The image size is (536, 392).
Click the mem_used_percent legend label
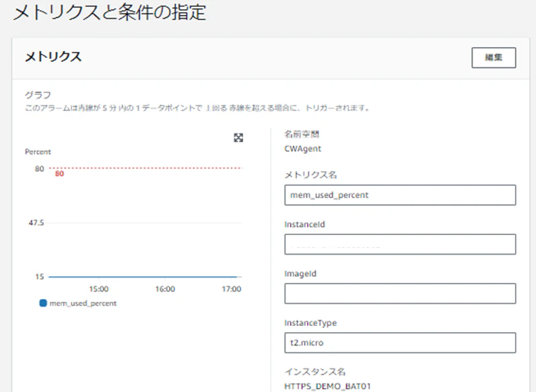pyautogui.click(x=83, y=303)
